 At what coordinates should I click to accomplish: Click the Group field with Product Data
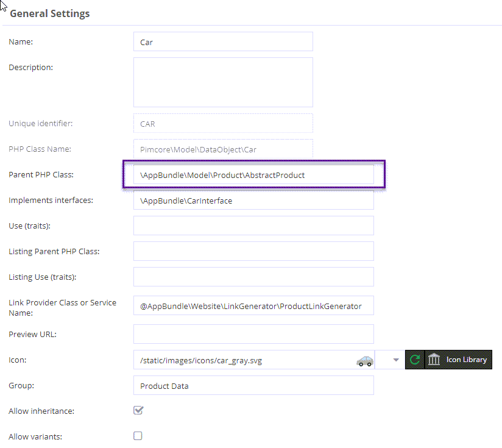pos(253,385)
